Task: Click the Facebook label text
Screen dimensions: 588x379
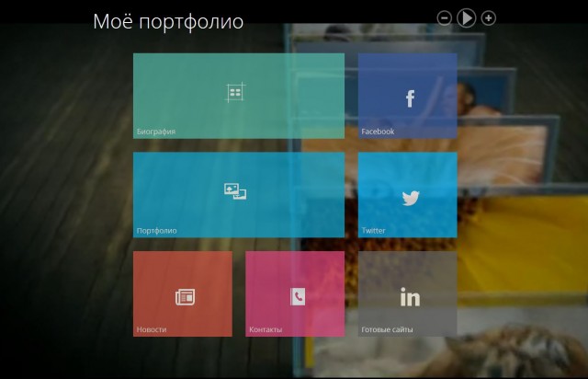Action: coord(378,132)
